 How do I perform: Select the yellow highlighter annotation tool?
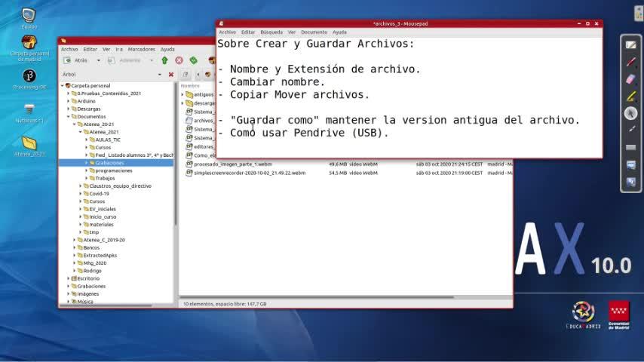click(631, 96)
